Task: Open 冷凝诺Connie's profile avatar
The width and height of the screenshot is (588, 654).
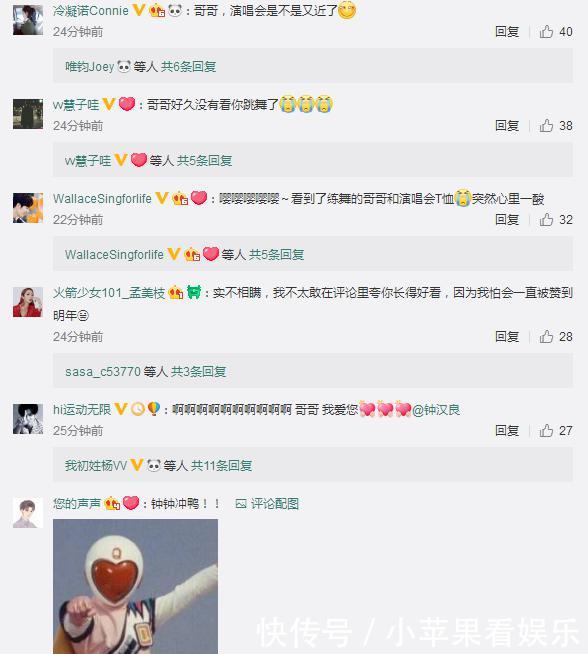Action: pos(28,20)
